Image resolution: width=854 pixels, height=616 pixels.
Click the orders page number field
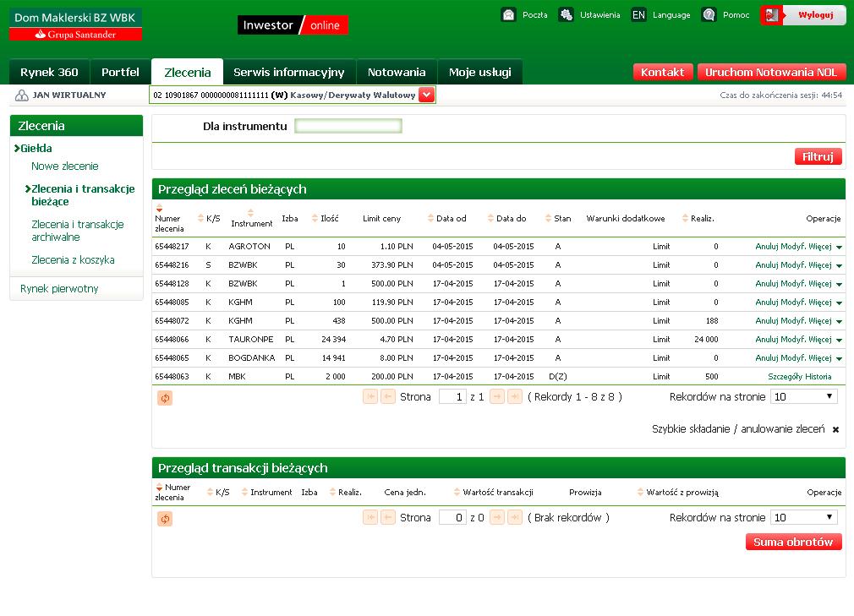click(452, 396)
